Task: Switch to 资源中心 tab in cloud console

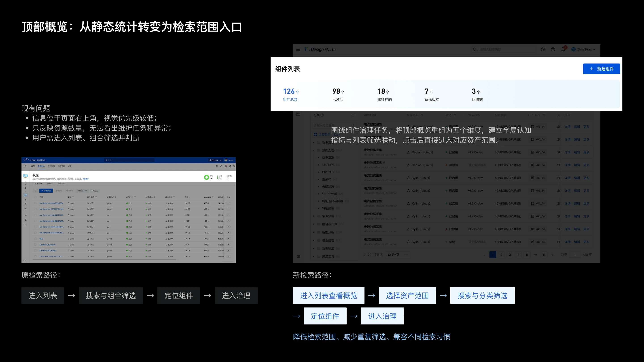Action: 41,166
